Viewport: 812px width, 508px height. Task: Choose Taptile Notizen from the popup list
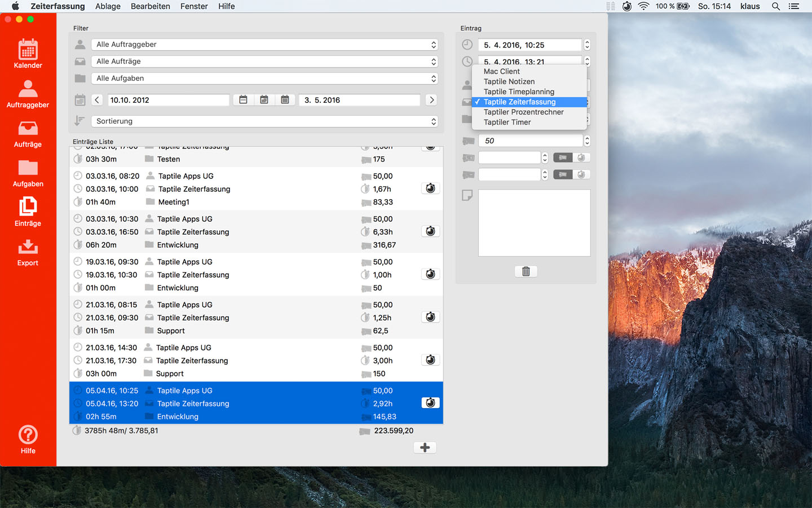pos(529,81)
